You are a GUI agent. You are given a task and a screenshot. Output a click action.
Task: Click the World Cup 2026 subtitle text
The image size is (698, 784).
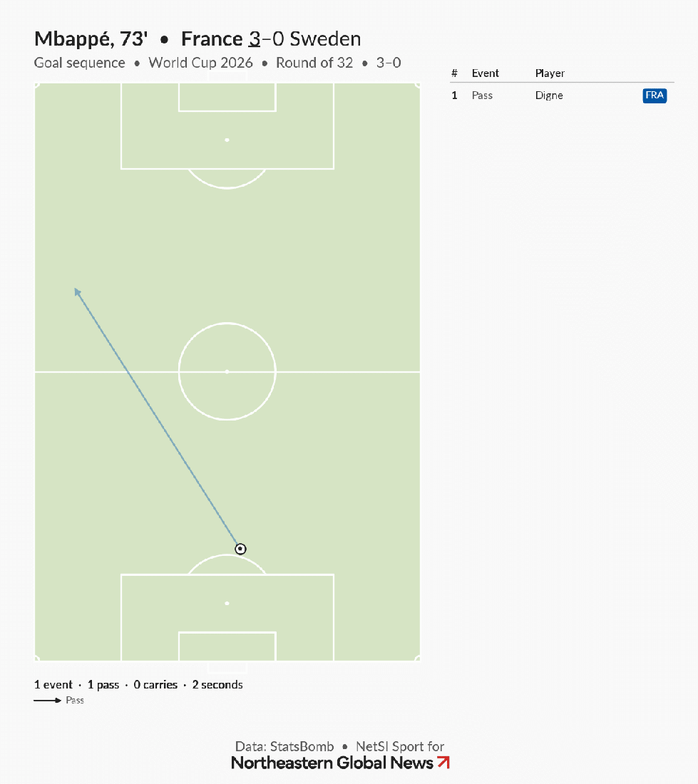[200, 63]
